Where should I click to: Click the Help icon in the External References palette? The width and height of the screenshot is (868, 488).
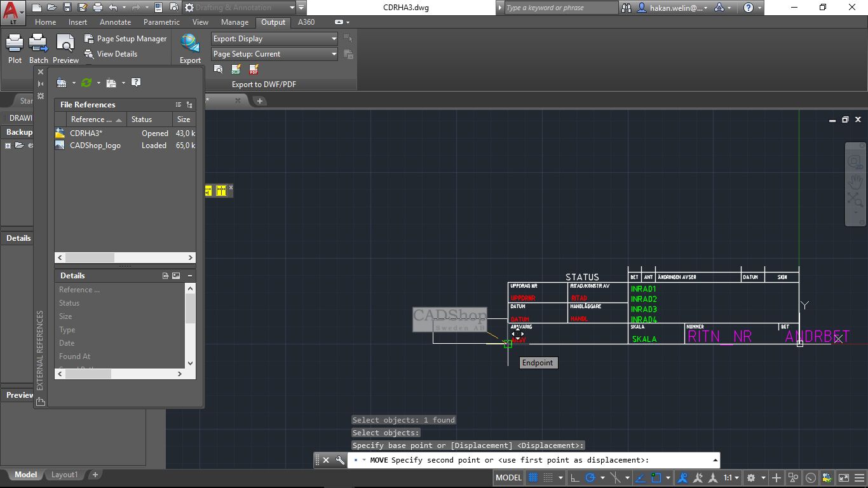point(136,83)
